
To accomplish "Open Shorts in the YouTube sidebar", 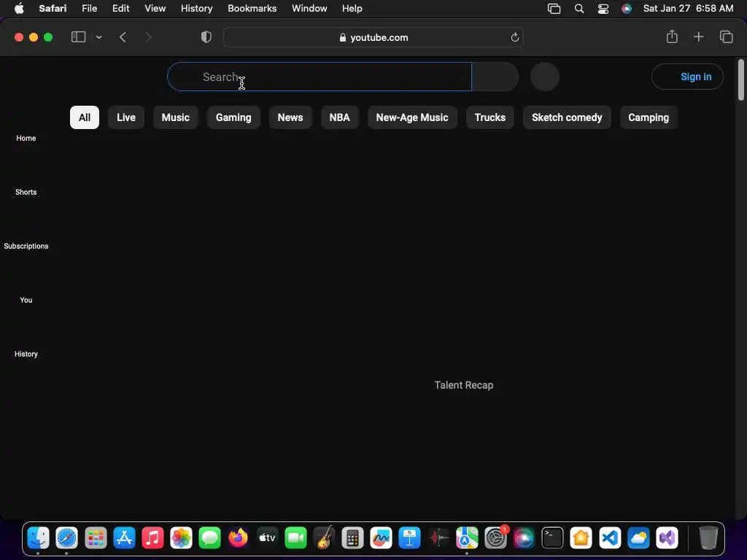I will (x=26, y=192).
